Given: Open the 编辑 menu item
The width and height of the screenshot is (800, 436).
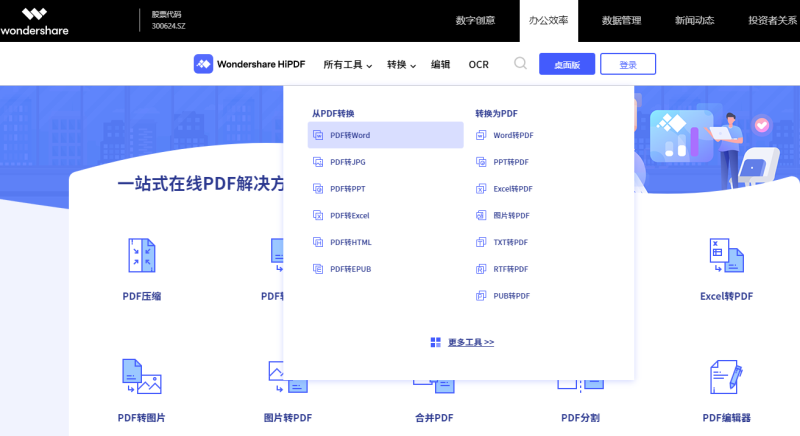Looking at the screenshot, I should click(440, 65).
